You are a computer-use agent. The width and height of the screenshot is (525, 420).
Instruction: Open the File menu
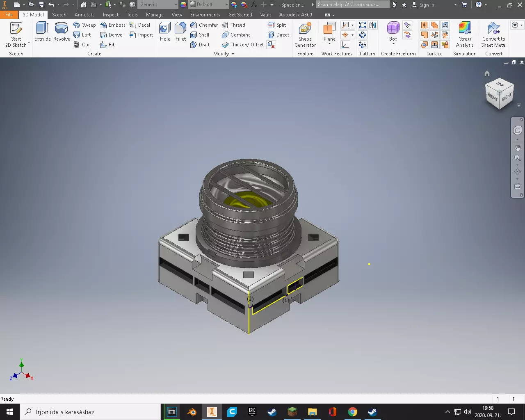(9, 14)
